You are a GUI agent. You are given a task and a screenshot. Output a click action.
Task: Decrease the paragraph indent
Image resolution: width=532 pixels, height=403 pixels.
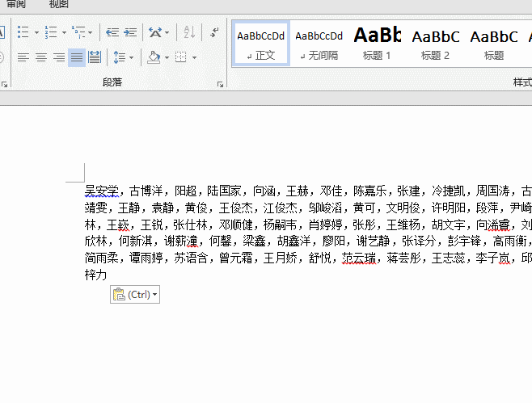(x=112, y=32)
